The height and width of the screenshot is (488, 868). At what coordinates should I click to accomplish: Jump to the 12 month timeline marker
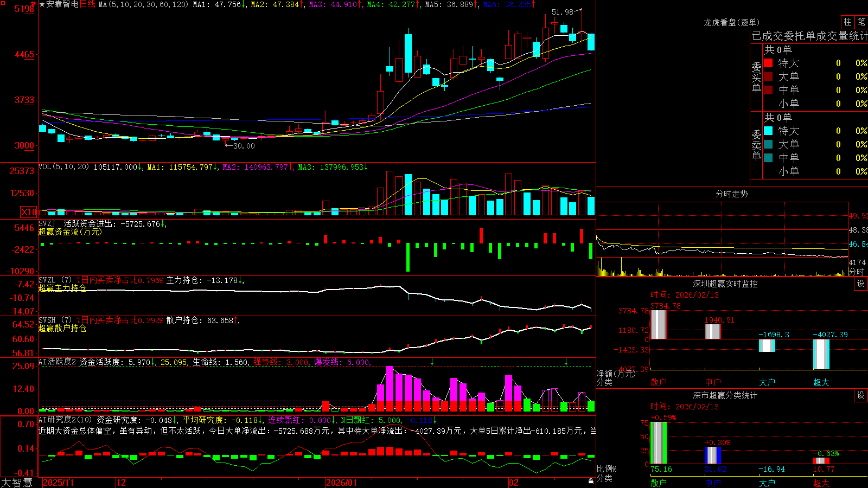[122, 483]
